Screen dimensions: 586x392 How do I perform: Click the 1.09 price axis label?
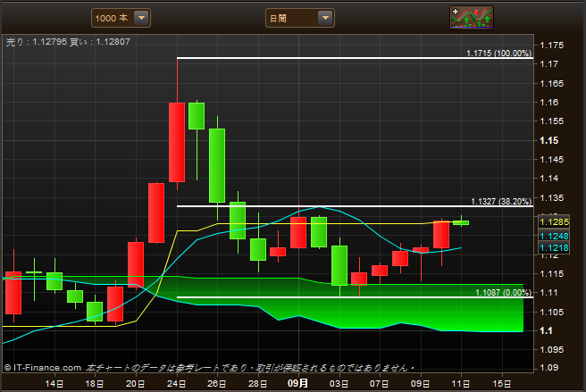(x=549, y=368)
